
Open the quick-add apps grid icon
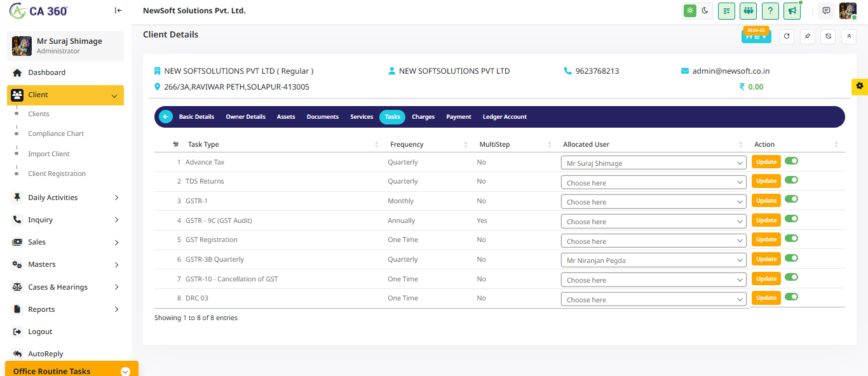point(727,11)
